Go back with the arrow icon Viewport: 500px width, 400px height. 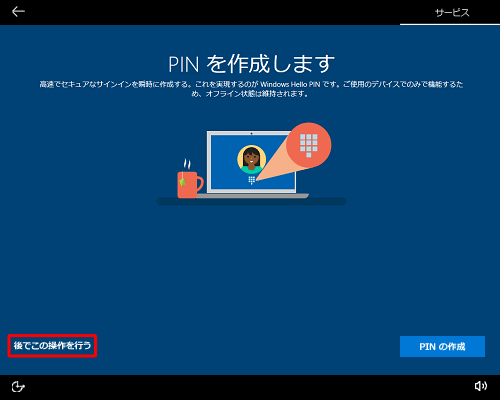coord(18,12)
